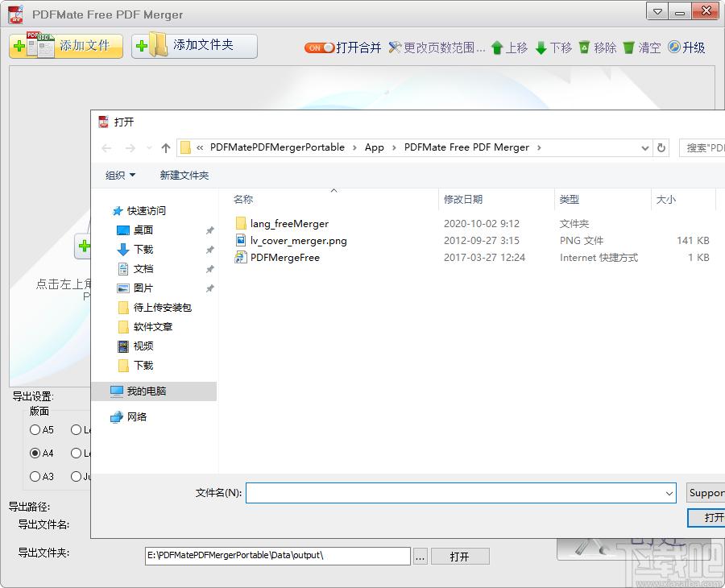This screenshot has width=725, height=588.
Task: Toggle the 打开合并 ON switch
Action: coord(319,48)
